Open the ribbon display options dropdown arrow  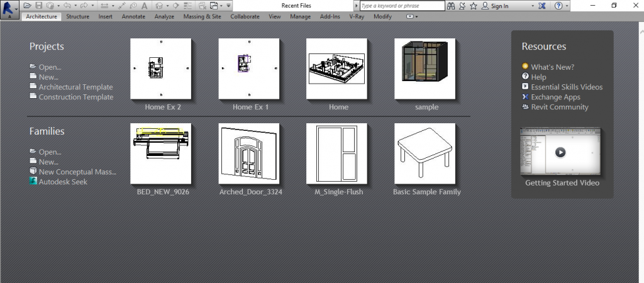tap(416, 16)
